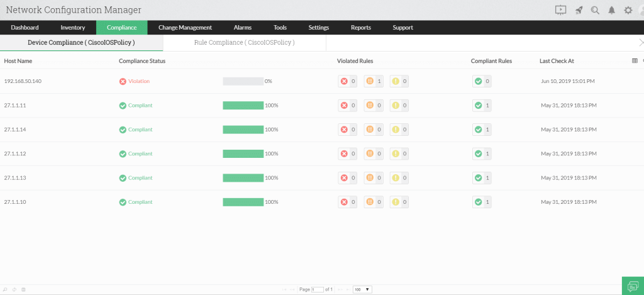Image resolution: width=644 pixels, height=295 pixels.
Task: Open the green chat support widget
Action: point(632,286)
